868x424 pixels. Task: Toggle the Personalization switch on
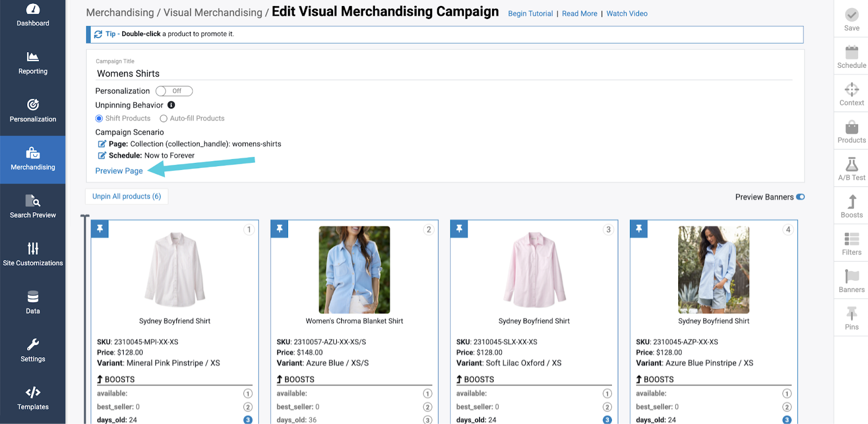(x=174, y=91)
